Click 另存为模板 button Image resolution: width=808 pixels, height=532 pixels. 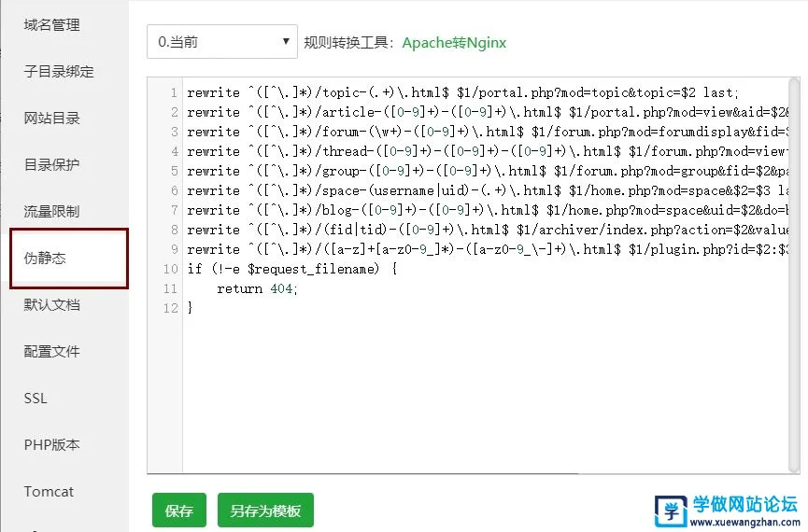(x=265, y=511)
